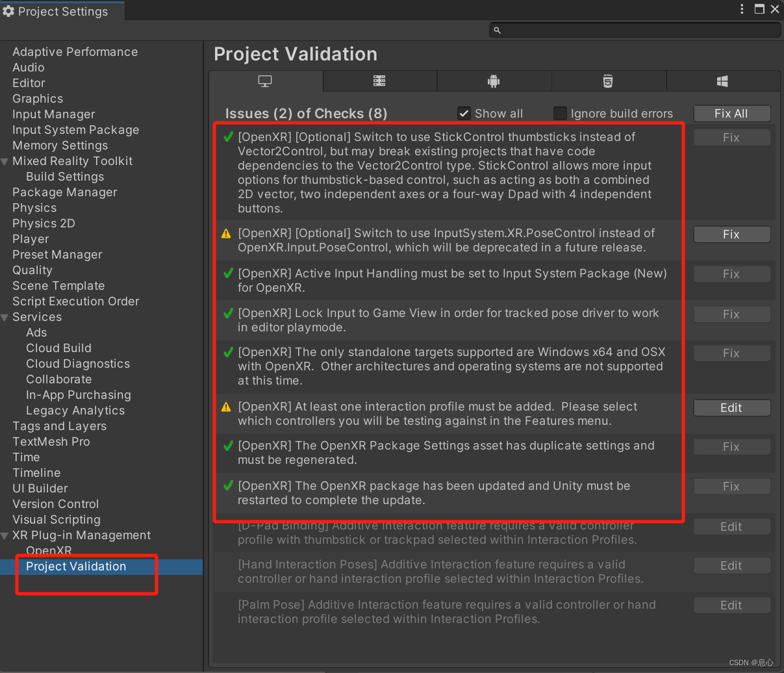Disable the Show all checkbox
Image resolution: width=784 pixels, height=673 pixels.
tap(464, 113)
